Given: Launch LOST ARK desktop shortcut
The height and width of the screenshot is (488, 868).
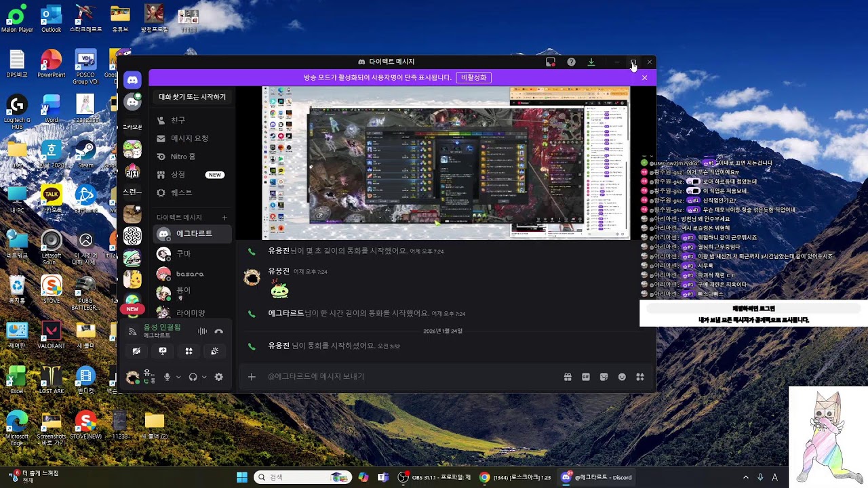Looking at the screenshot, I should point(51,380).
